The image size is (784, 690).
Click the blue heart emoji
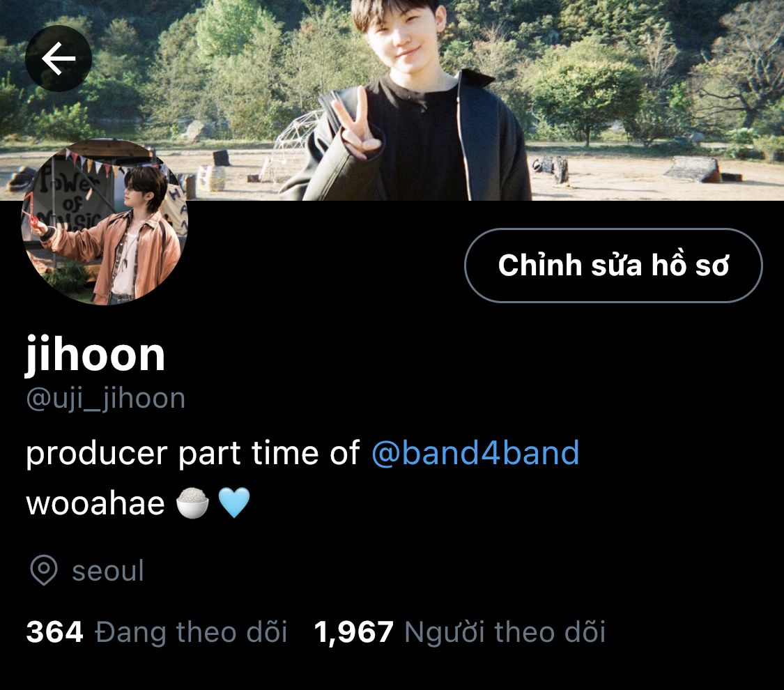pos(234,503)
